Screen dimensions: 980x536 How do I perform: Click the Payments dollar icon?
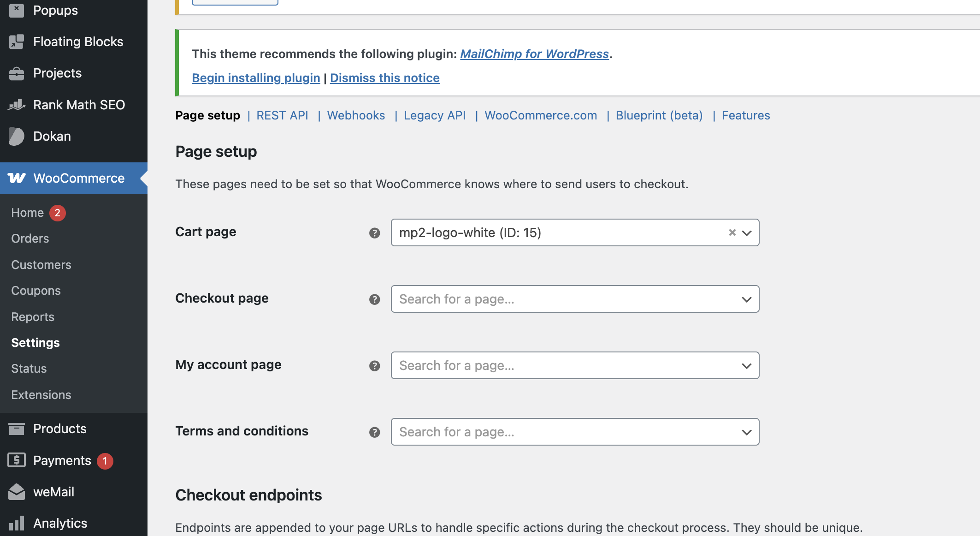coord(17,460)
